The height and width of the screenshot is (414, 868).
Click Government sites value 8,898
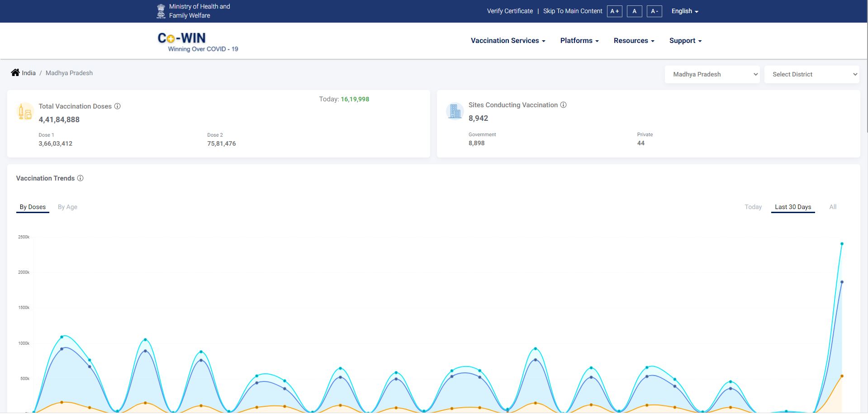pyautogui.click(x=476, y=143)
